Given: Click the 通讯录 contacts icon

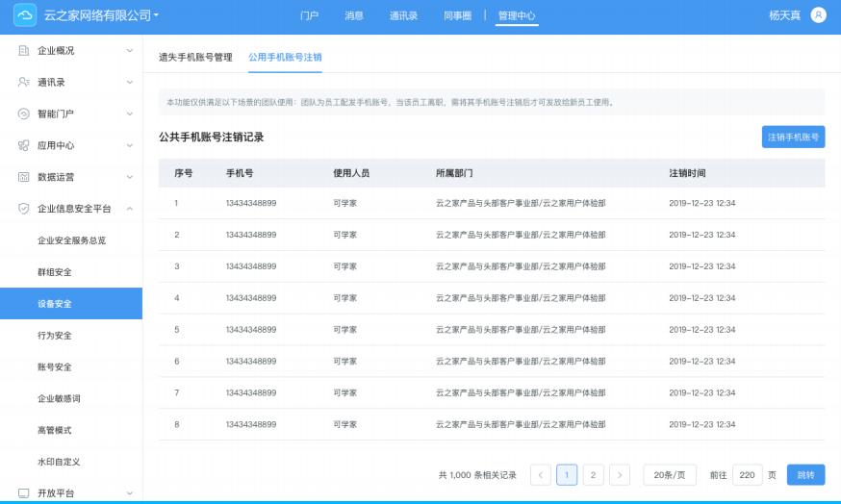Looking at the screenshot, I should [24, 82].
